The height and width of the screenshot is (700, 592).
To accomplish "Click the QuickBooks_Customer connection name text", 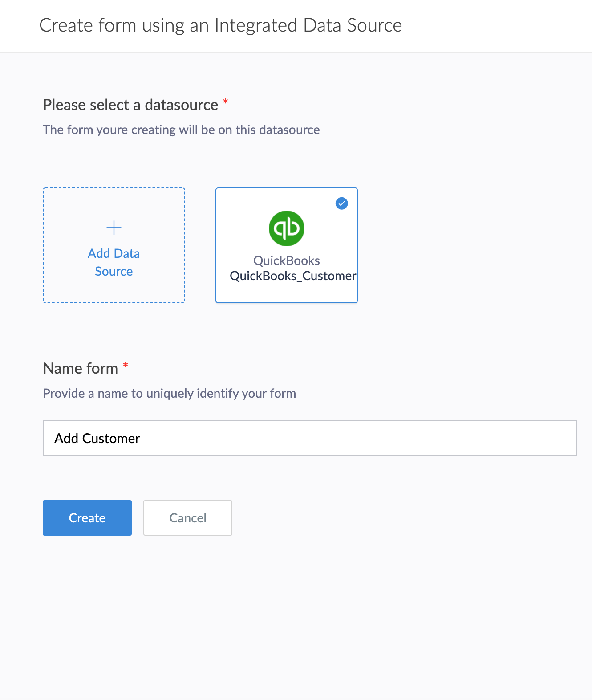I will click(x=292, y=276).
